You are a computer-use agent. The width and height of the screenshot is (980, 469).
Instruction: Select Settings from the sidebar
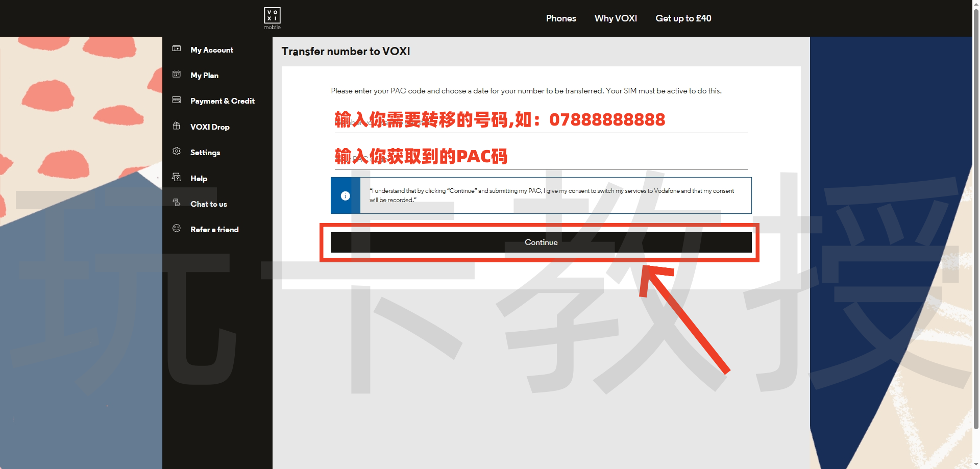205,153
